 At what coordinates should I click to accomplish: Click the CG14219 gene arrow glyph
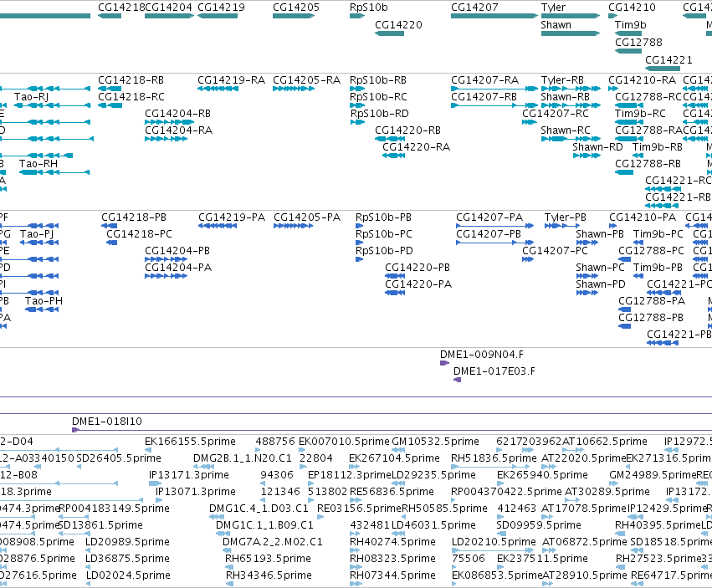(x=218, y=16)
